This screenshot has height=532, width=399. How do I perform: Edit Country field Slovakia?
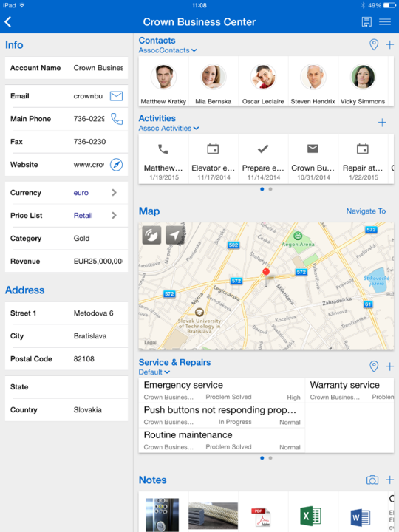[x=66, y=410]
